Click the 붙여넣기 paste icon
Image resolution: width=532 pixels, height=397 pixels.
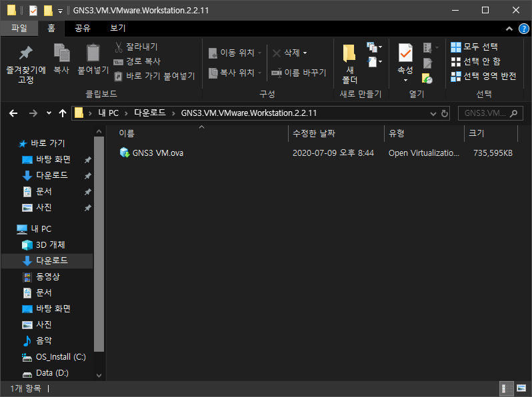coord(93,53)
